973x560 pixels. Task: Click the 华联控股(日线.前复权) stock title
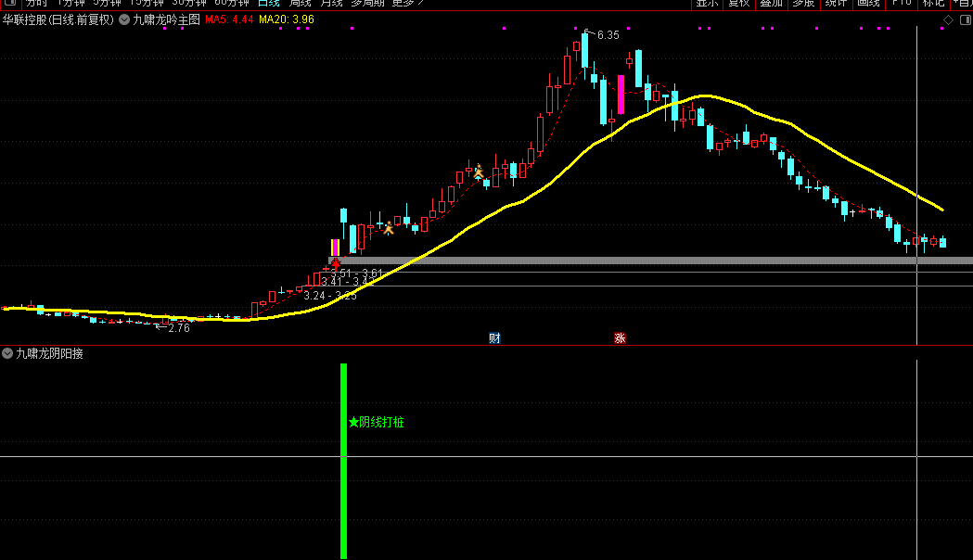pos(58,19)
